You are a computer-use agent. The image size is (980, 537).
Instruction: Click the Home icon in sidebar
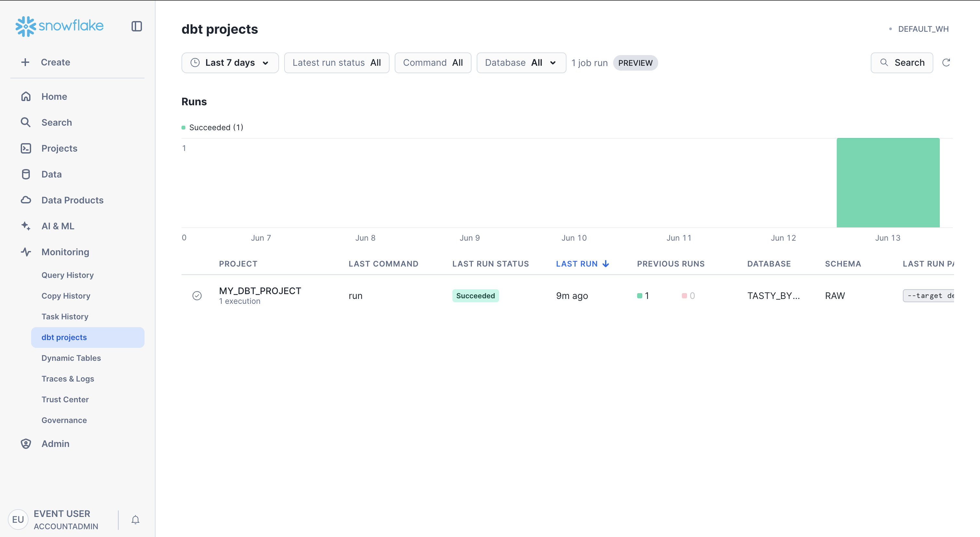tap(26, 97)
